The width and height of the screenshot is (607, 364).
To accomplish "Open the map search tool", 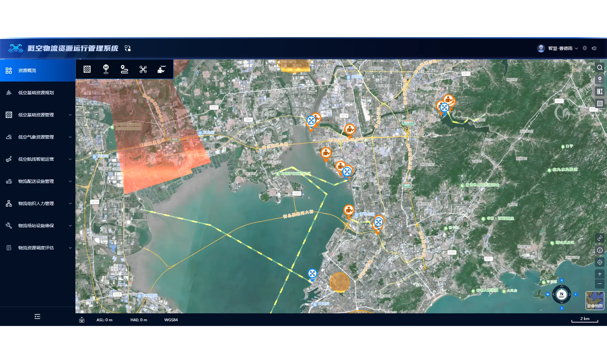I will 599,68.
